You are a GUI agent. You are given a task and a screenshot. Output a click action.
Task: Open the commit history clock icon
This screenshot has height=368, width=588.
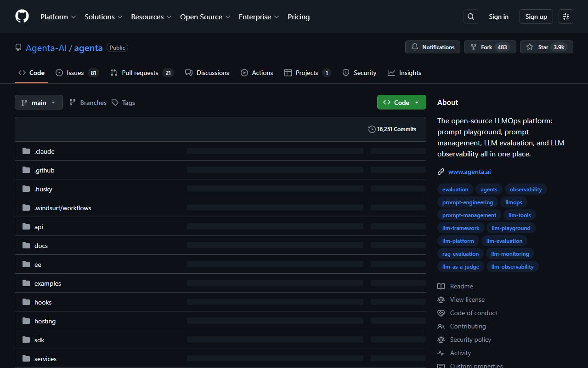(x=372, y=129)
